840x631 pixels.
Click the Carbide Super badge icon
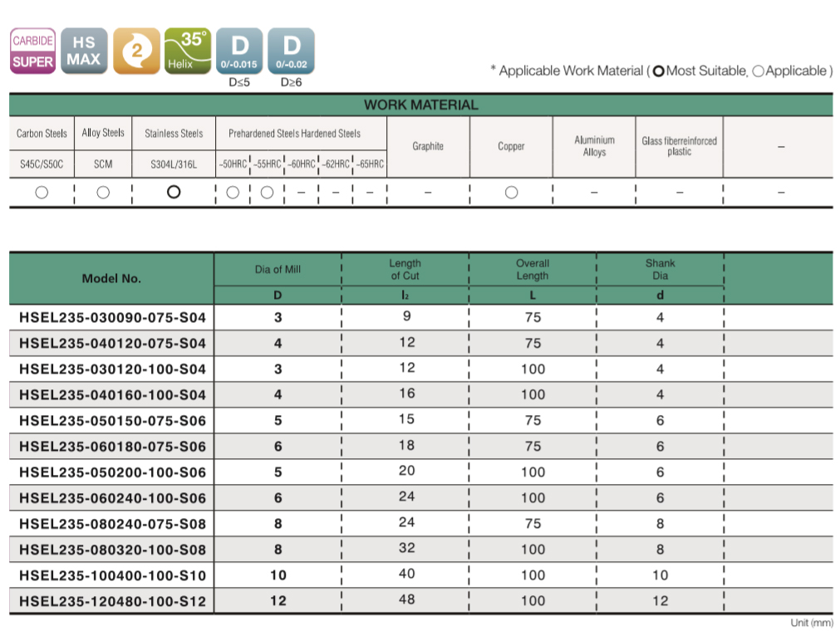[x=33, y=51]
